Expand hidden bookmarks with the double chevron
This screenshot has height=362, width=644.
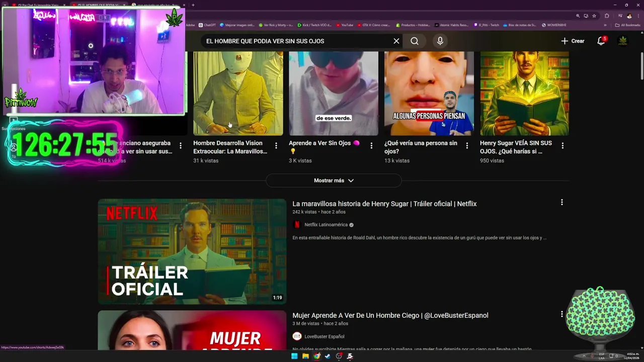pos(605,25)
